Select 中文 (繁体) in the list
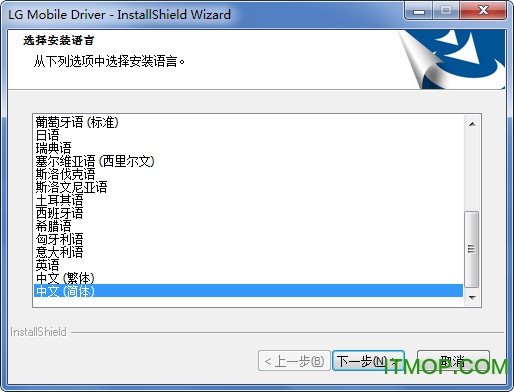 [x=248, y=278]
